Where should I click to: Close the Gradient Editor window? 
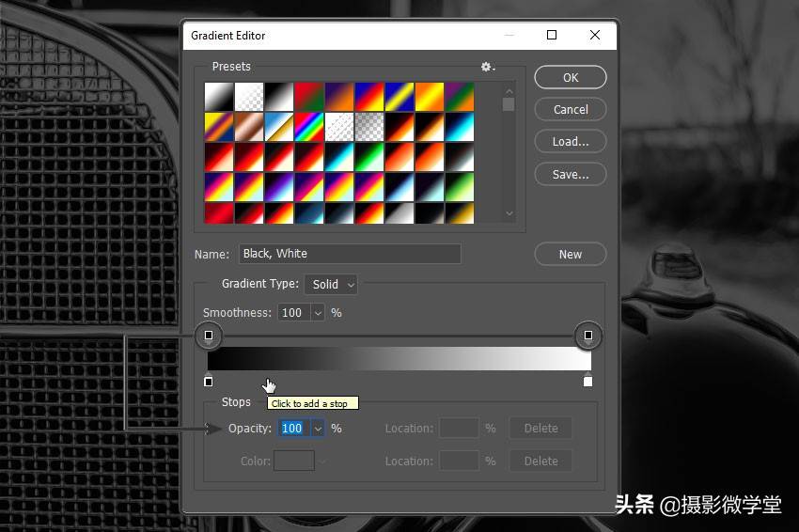[595, 35]
